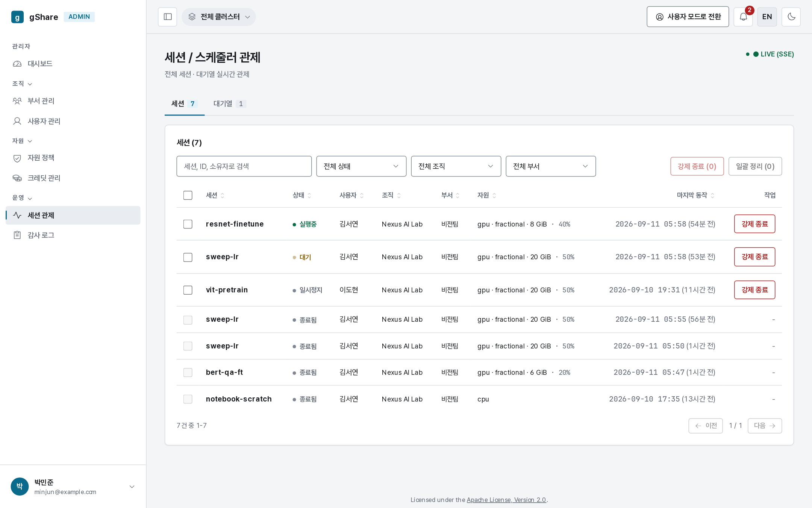The height and width of the screenshot is (508, 812).
Task: Open the notifications bell
Action: click(743, 17)
